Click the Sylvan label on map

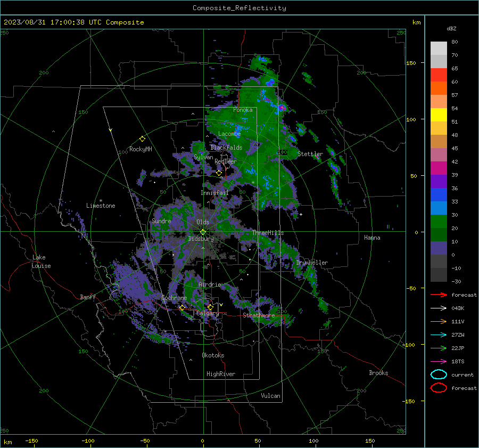203,157
